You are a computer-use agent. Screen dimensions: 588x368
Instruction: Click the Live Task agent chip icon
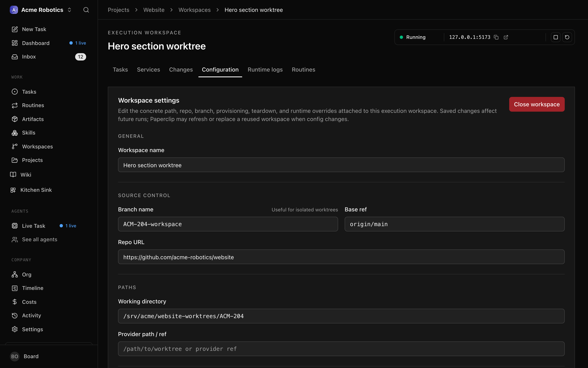pyautogui.click(x=14, y=226)
